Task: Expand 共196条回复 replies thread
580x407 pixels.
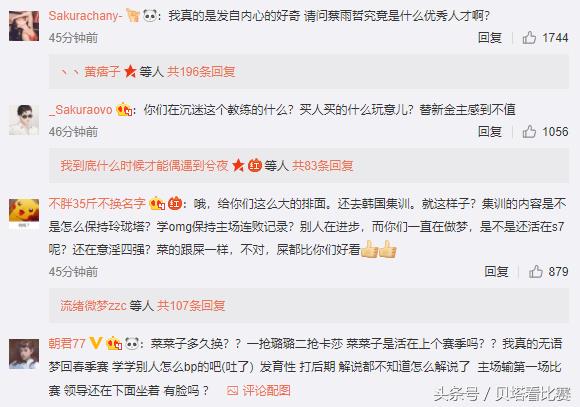Action: point(201,71)
